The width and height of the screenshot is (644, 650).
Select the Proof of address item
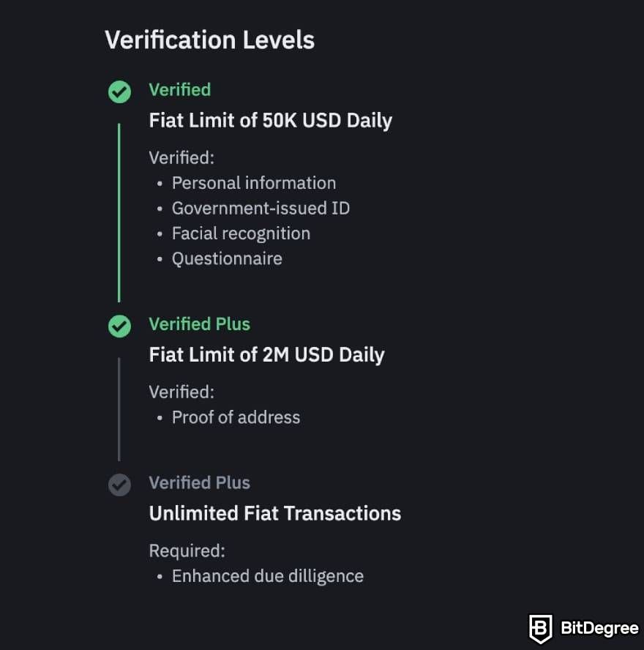coord(236,417)
